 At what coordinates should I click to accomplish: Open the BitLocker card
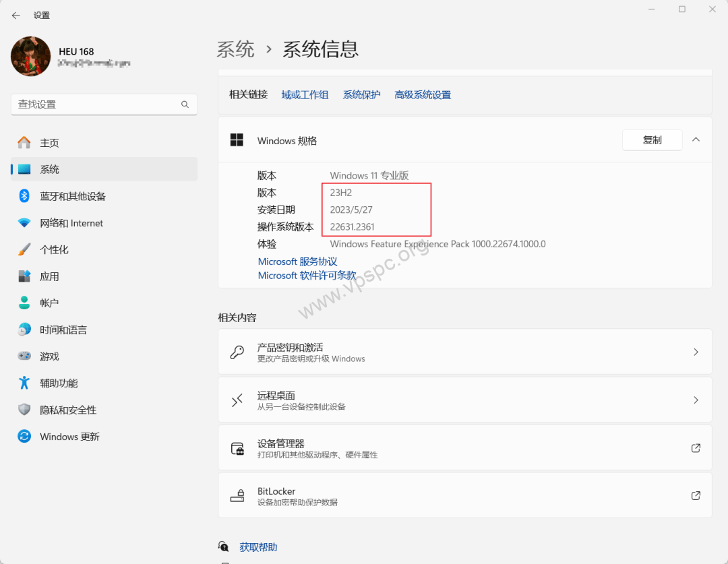(464, 496)
